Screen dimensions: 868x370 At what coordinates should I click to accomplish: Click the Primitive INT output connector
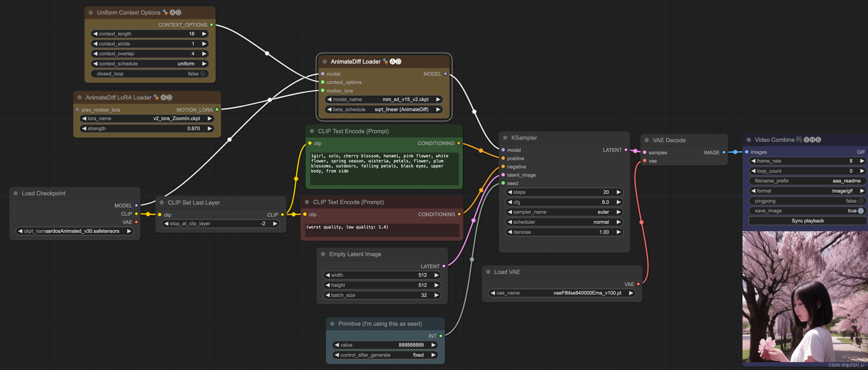(x=441, y=336)
